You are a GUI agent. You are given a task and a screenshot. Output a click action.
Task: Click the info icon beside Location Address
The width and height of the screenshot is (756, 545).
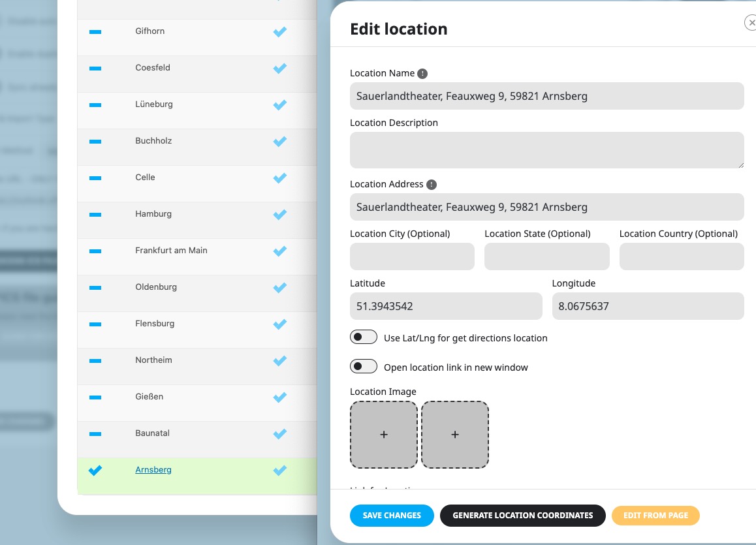click(432, 185)
